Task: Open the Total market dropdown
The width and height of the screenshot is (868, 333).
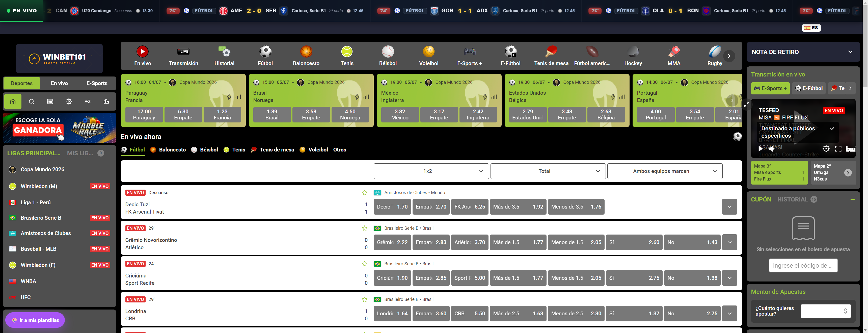Action: click(x=548, y=171)
